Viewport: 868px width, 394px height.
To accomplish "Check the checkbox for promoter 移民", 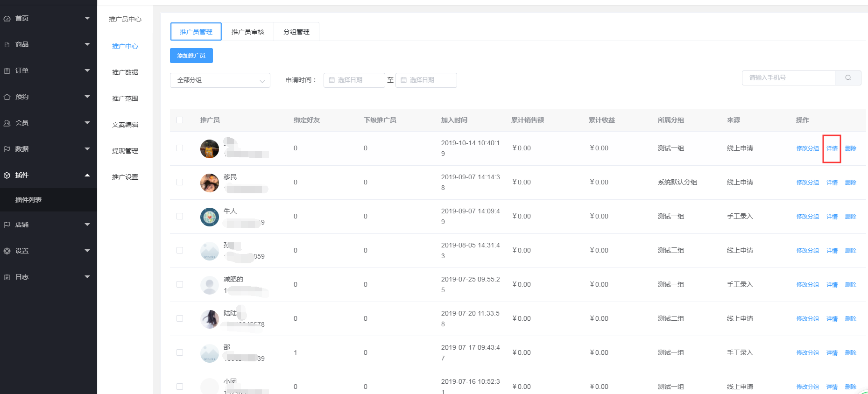I will (x=180, y=183).
